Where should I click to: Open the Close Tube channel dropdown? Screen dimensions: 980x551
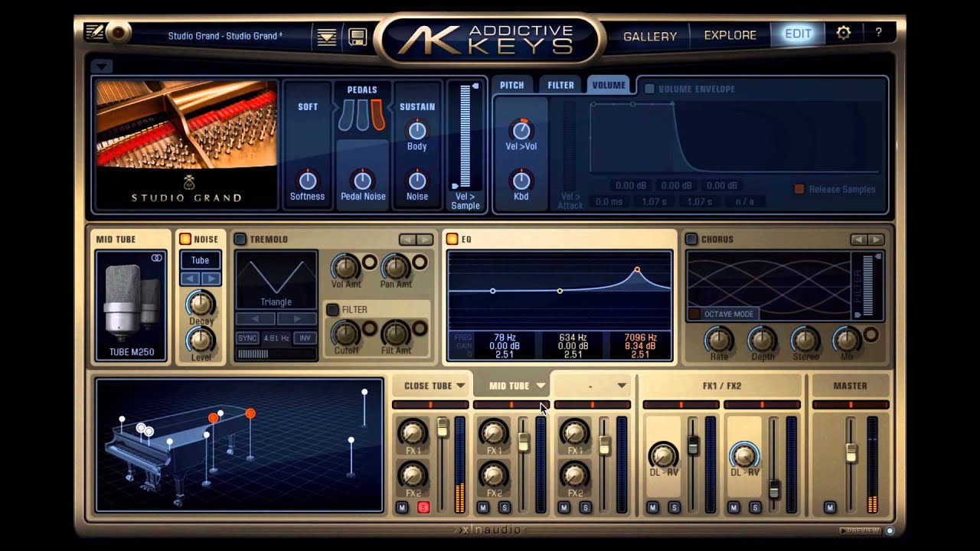coord(460,386)
